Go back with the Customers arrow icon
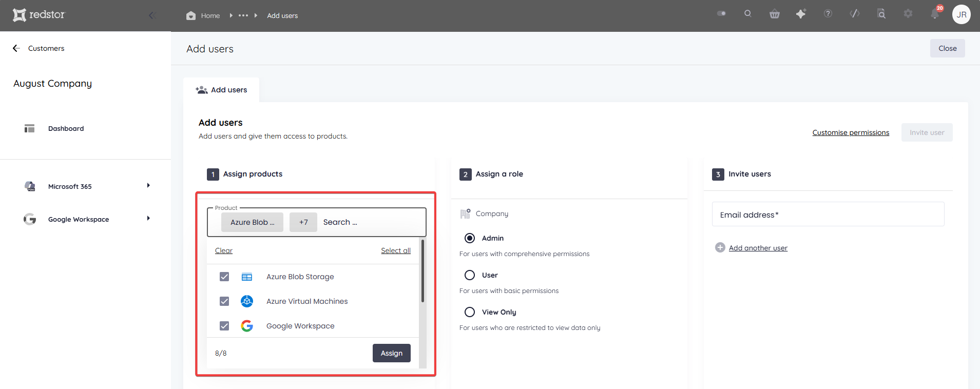The height and width of the screenshot is (389, 980). tap(16, 48)
